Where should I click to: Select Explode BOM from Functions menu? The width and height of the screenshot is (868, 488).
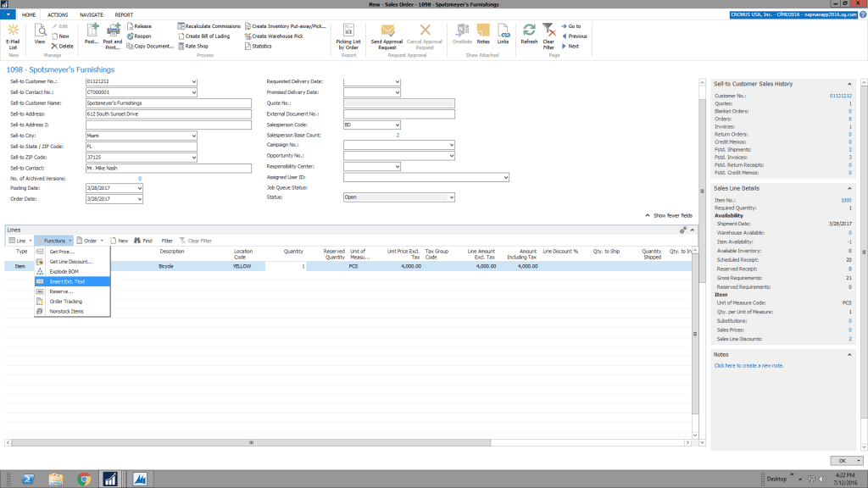click(x=64, y=272)
